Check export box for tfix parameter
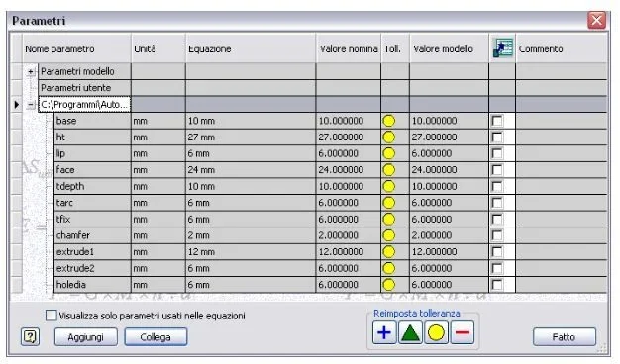The width and height of the screenshot is (620, 364). pos(497,220)
